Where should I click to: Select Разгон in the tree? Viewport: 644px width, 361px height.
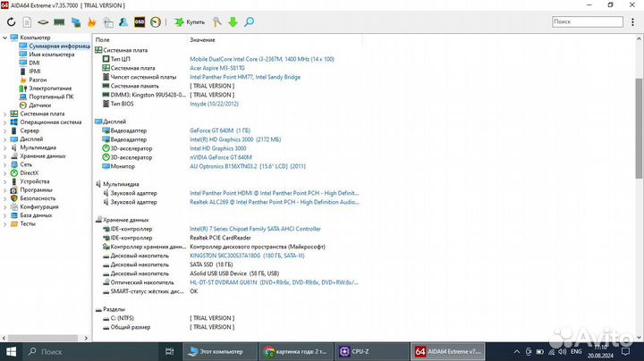point(38,80)
